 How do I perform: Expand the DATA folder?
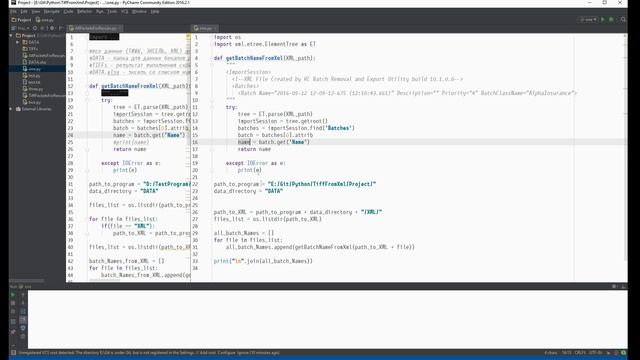[x=18, y=42]
